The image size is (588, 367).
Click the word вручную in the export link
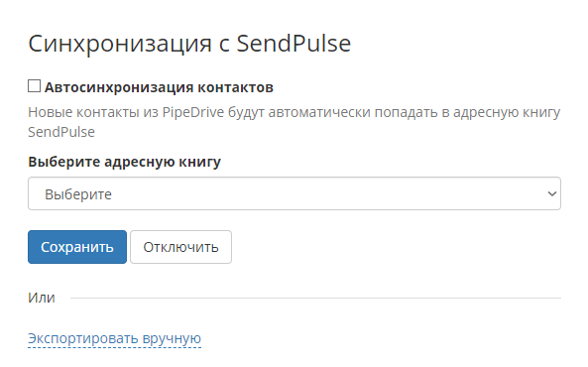172,338
